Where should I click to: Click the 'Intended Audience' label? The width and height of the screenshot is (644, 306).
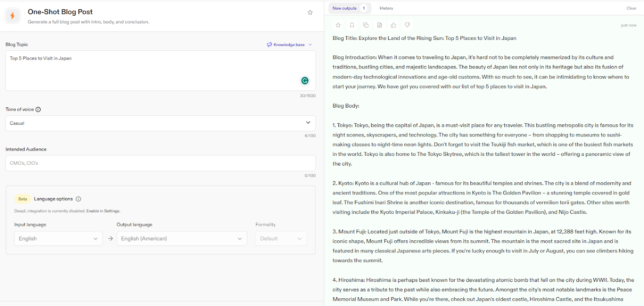(26, 149)
